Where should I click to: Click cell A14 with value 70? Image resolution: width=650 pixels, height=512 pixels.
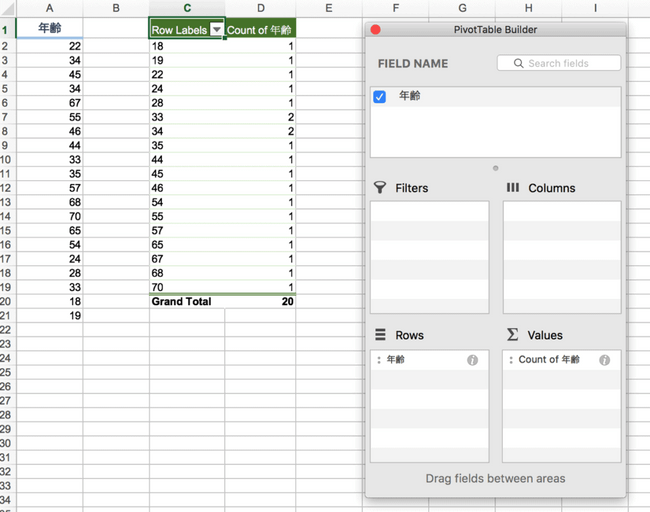point(49,216)
